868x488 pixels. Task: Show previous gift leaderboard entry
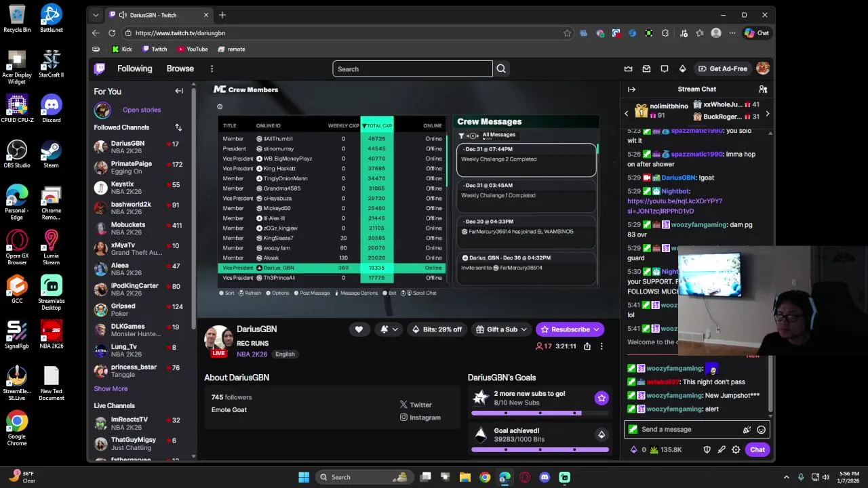coord(627,114)
